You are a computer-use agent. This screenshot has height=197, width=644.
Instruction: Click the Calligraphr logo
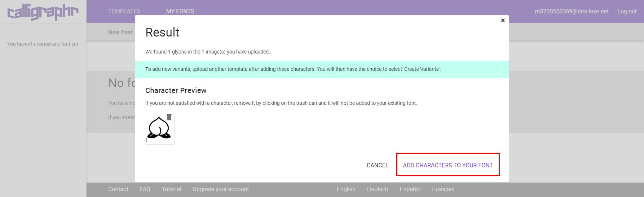(x=43, y=12)
